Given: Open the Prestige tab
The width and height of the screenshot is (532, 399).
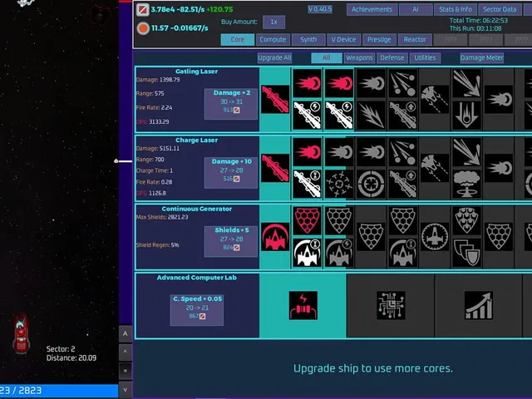Looking at the screenshot, I should [x=379, y=40].
